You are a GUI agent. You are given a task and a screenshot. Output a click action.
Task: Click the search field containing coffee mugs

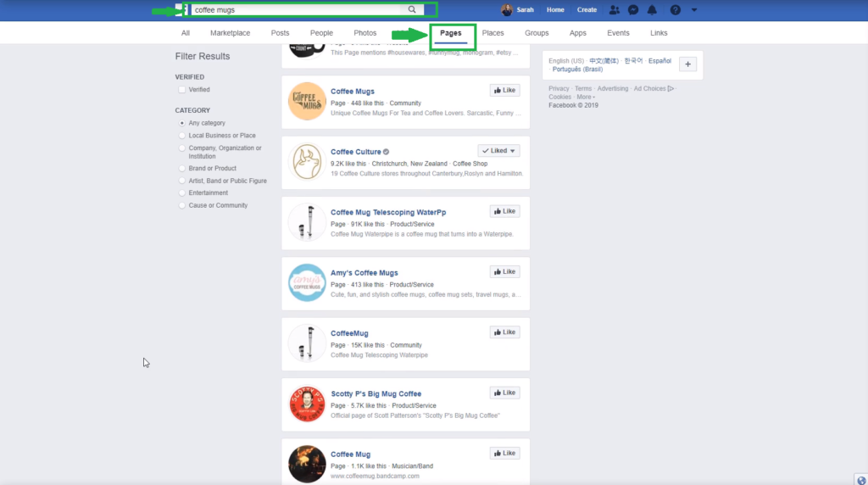(x=296, y=9)
